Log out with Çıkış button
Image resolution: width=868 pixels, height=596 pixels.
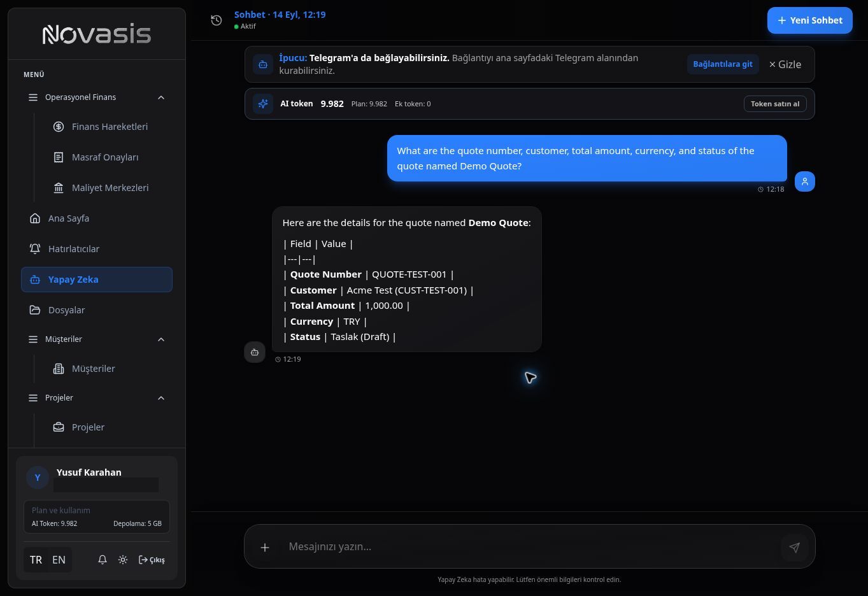(x=152, y=560)
